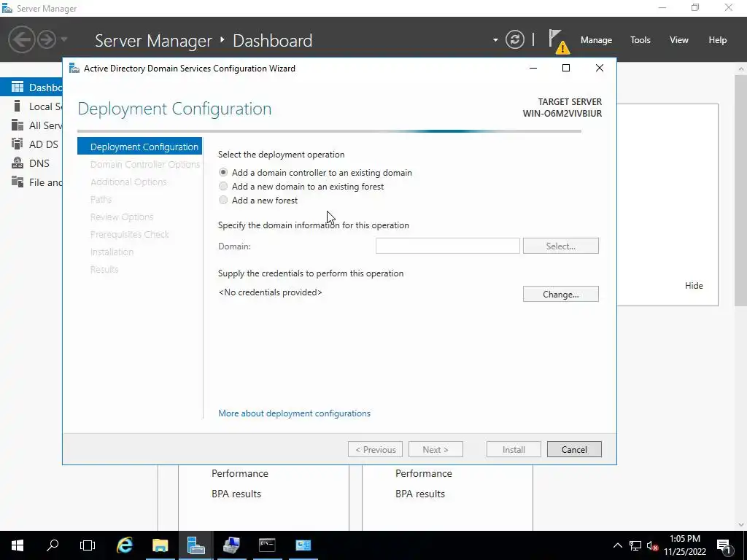Select the Review Options step
The width and height of the screenshot is (747, 560).
point(122,217)
